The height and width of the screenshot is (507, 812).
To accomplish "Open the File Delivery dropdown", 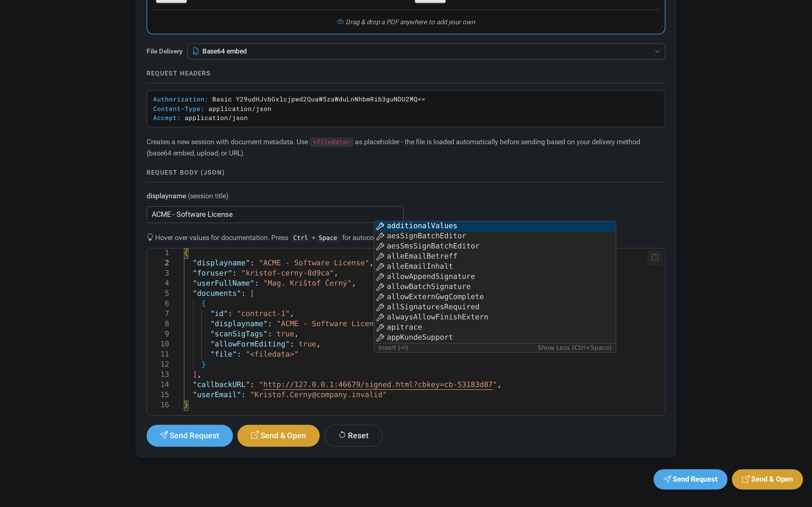I will 425,51.
